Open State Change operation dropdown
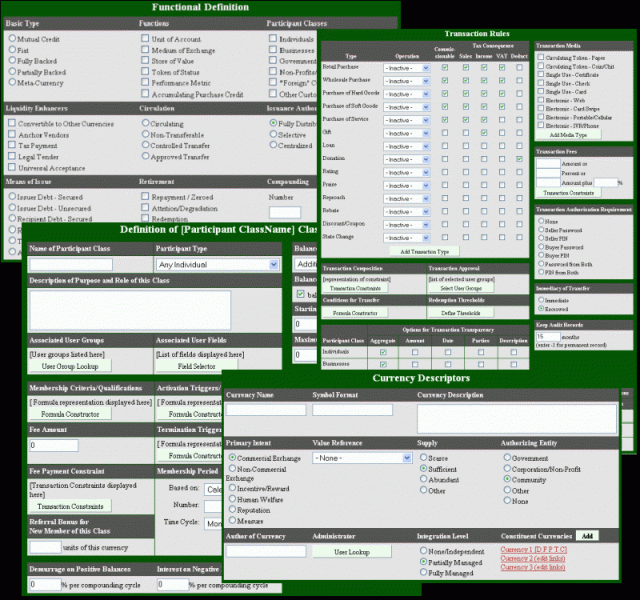The image size is (640, 600). (406, 238)
